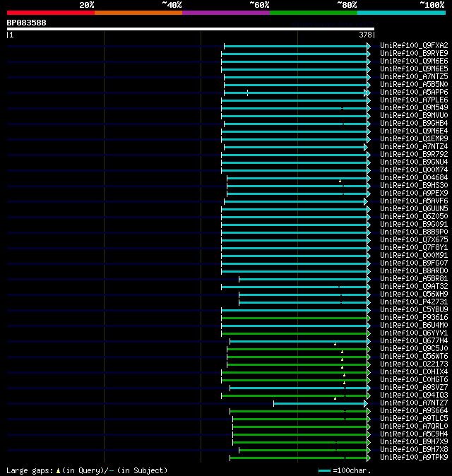Select the UniRef100_B8ARD0 label
The width and height of the screenshot is (452, 476).
coord(414,270)
